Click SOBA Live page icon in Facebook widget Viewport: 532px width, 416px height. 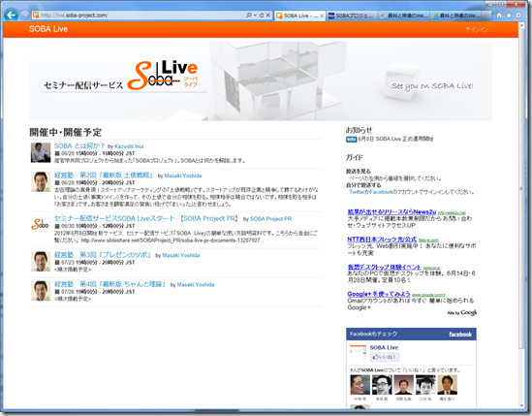358,354
